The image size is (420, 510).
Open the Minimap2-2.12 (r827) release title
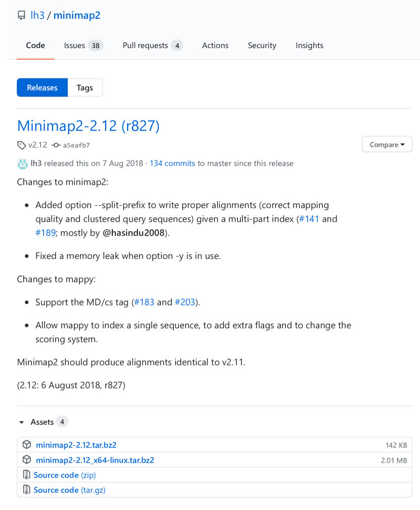tap(88, 125)
